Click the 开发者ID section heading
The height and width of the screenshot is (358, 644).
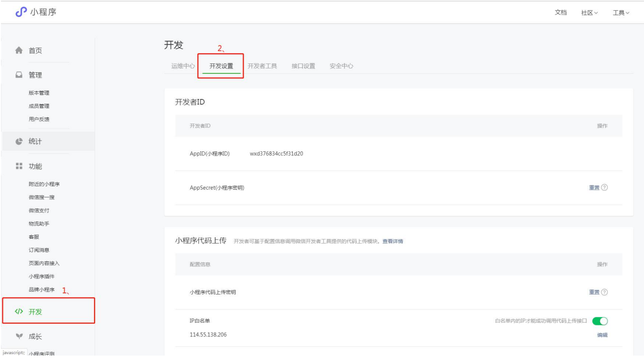191,102
